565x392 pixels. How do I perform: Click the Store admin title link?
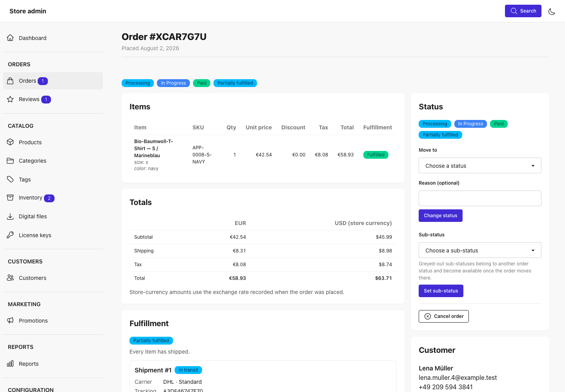[x=28, y=11]
